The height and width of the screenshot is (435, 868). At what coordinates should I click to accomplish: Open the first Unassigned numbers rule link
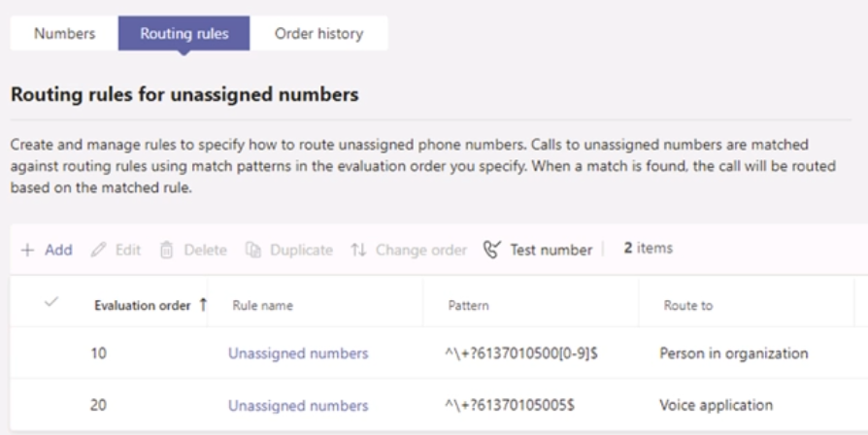click(x=298, y=353)
